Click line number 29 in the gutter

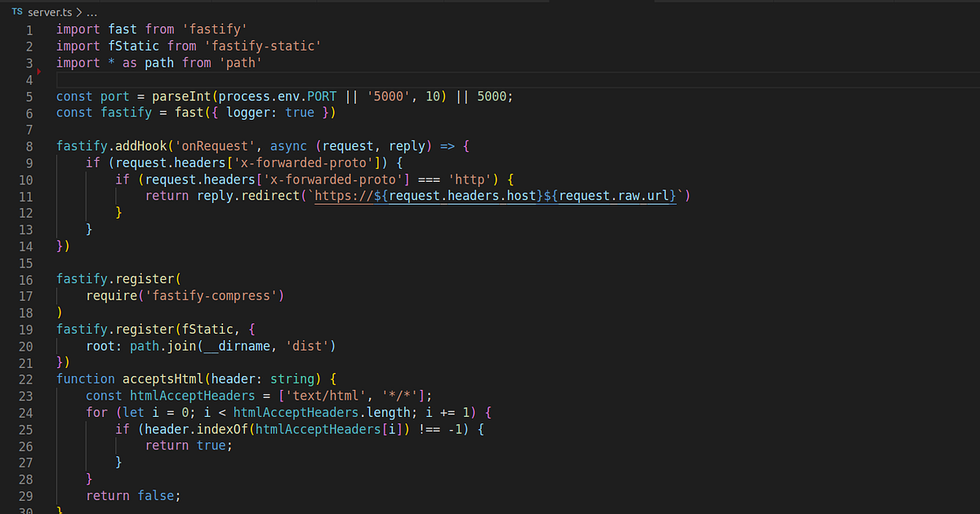[x=24, y=496]
